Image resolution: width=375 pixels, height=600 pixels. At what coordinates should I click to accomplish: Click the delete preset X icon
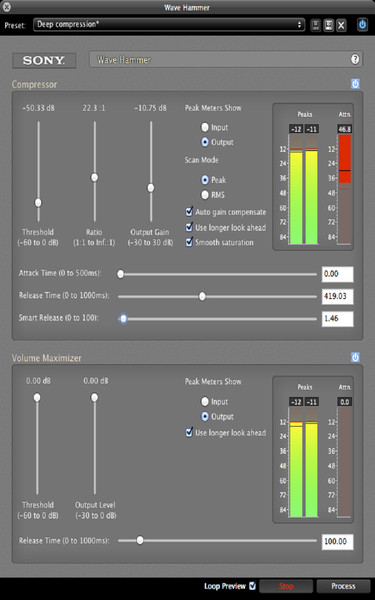341,25
